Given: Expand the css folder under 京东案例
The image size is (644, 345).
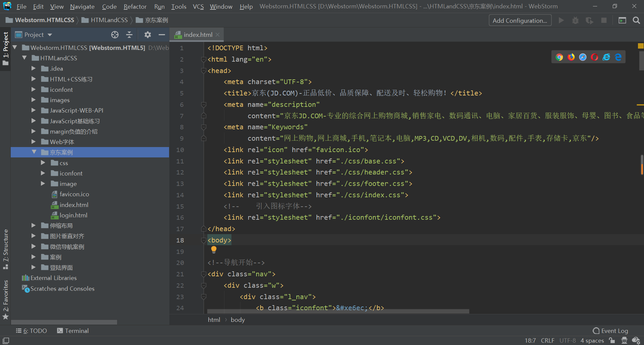Looking at the screenshot, I should click(43, 163).
